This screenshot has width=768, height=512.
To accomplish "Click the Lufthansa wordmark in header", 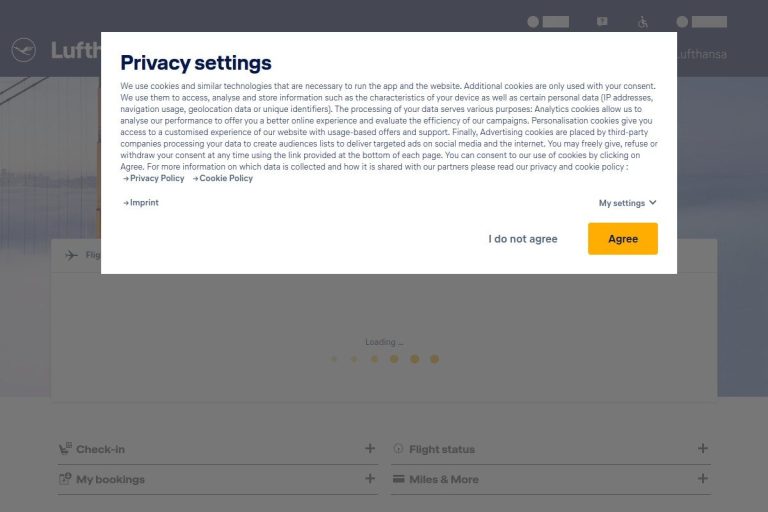I will pos(76,50).
